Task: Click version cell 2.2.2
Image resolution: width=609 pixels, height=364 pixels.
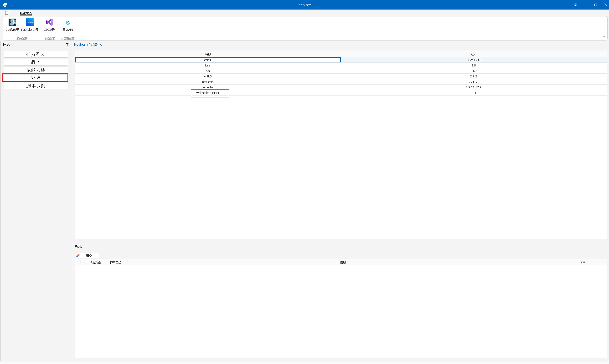Action: [474, 76]
